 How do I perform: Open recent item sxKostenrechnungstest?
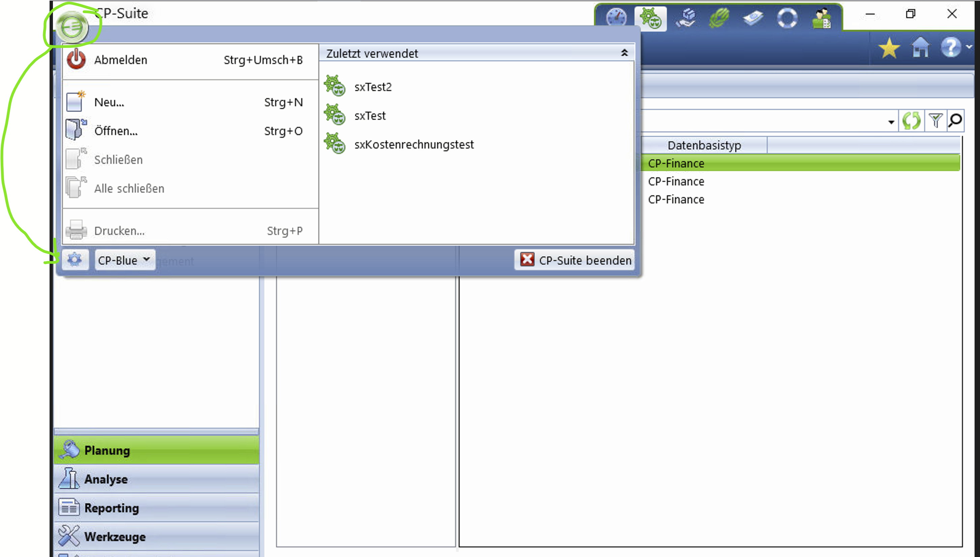pyautogui.click(x=414, y=145)
